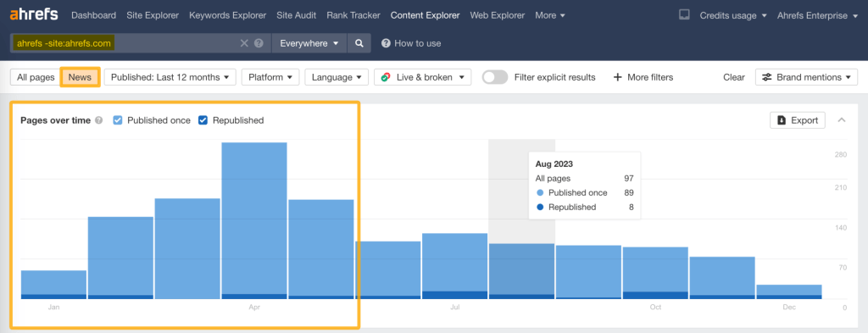Open the notifications monitor icon
Image resolution: width=868 pixels, height=333 pixels.
click(684, 15)
